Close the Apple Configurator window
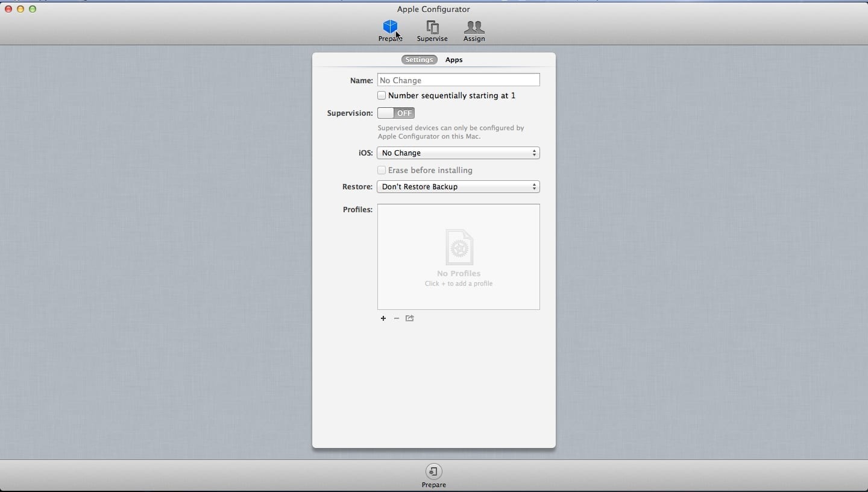Image resolution: width=868 pixels, height=492 pixels. click(8, 9)
